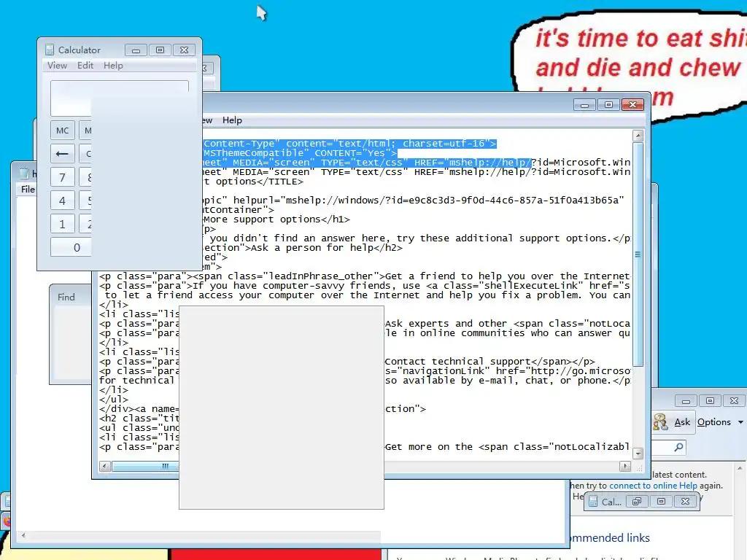Screen dimensions: 747x560
Task: Click Notepad vertical scrollbar down arrow
Action: (638, 454)
